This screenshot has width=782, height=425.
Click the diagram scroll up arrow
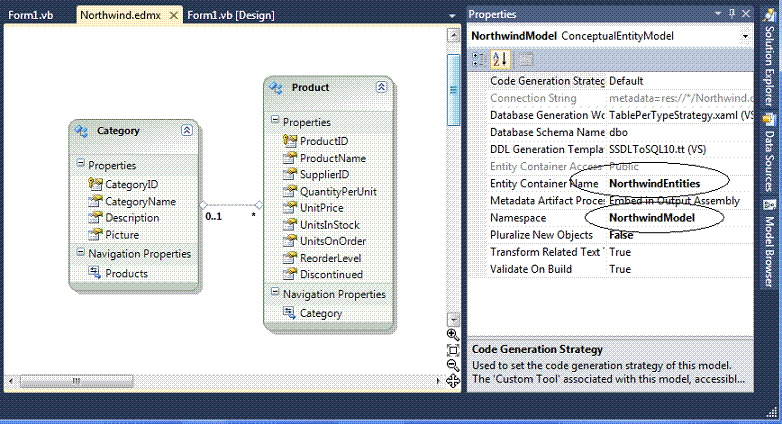[x=453, y=35]
